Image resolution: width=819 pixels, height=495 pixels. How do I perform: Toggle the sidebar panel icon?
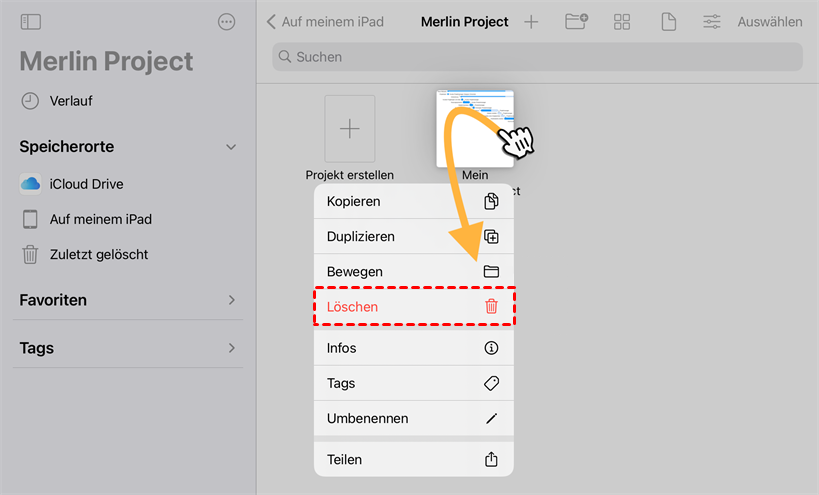[30, 21]
